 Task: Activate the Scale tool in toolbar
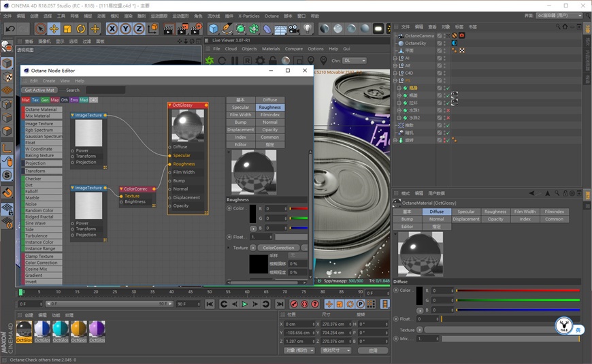pos(67,29)
